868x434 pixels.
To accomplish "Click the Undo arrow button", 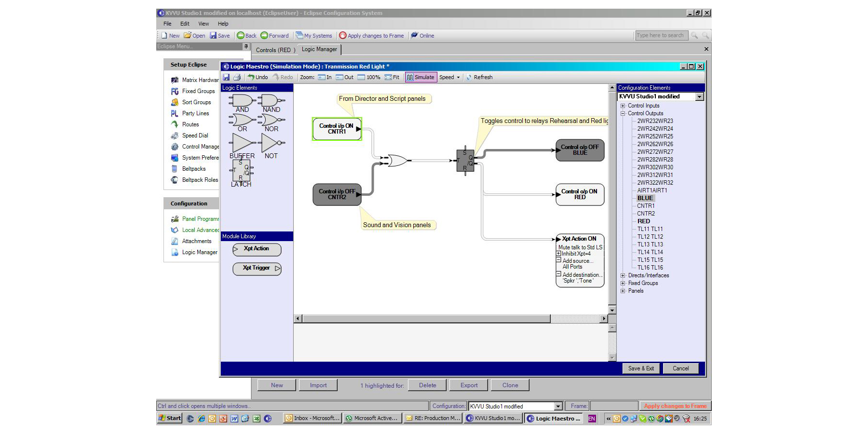I will coord(258,77).
